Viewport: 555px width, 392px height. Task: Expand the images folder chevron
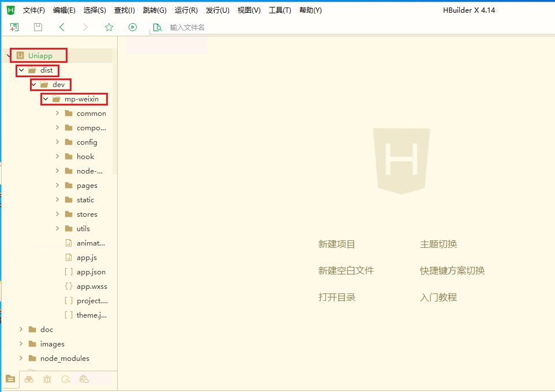[21, 344]
